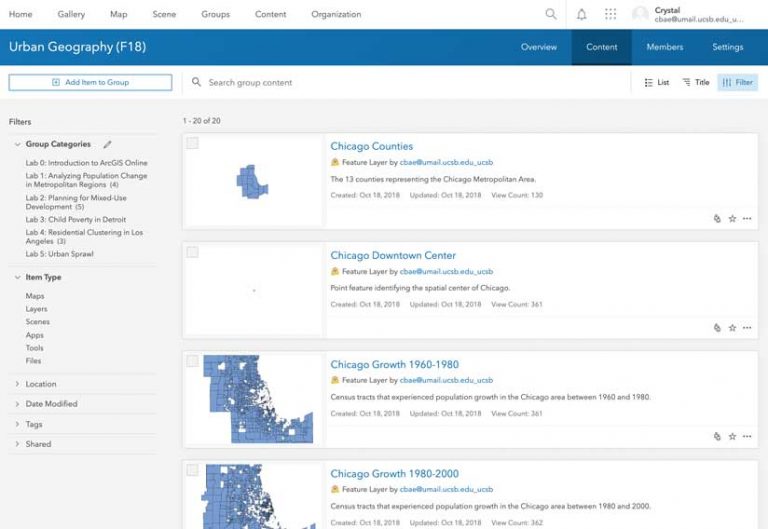Filter by Lab 4: Residential Clustering in Los Angeles
Image resolution: width=768 pixels, height=529 pixels.
[x=84, y=237]
